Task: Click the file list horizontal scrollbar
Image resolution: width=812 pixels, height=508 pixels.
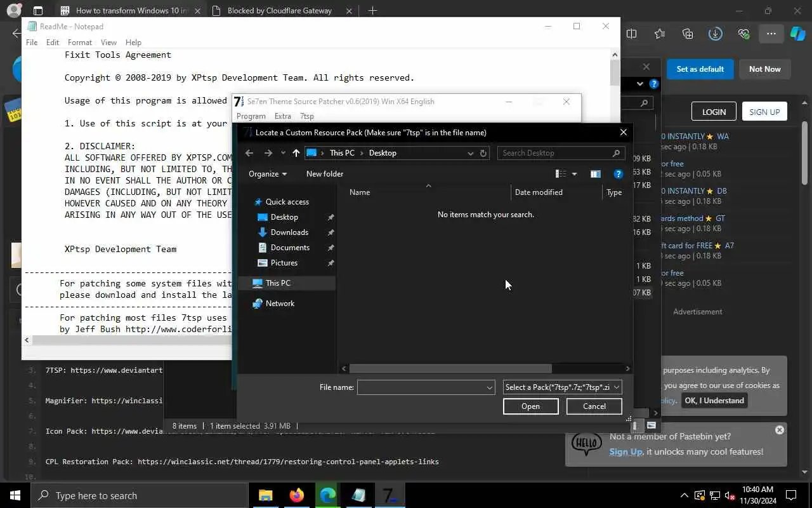Action: coord(450,368)
